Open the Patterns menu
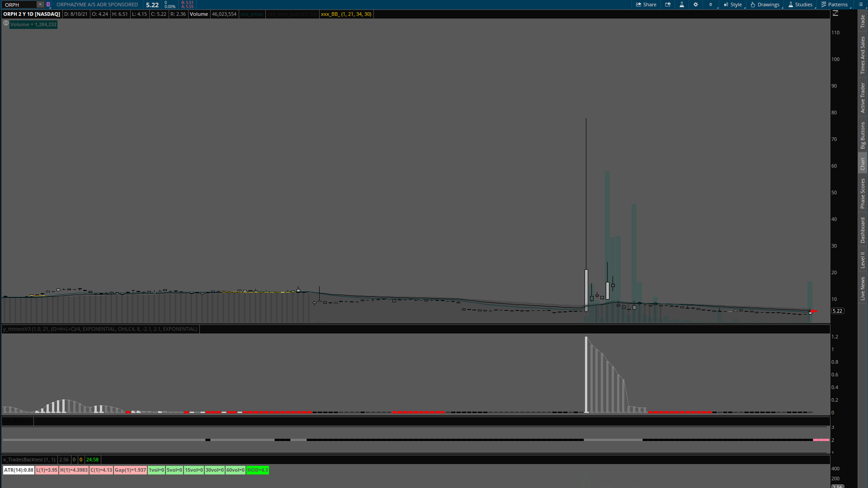 click(x=835, y=5)
